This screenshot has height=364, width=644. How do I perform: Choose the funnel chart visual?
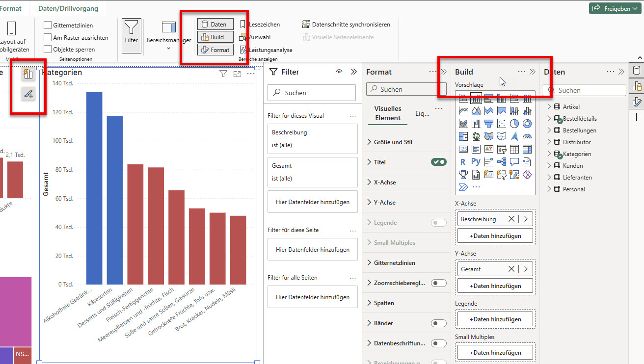(488, 124)
